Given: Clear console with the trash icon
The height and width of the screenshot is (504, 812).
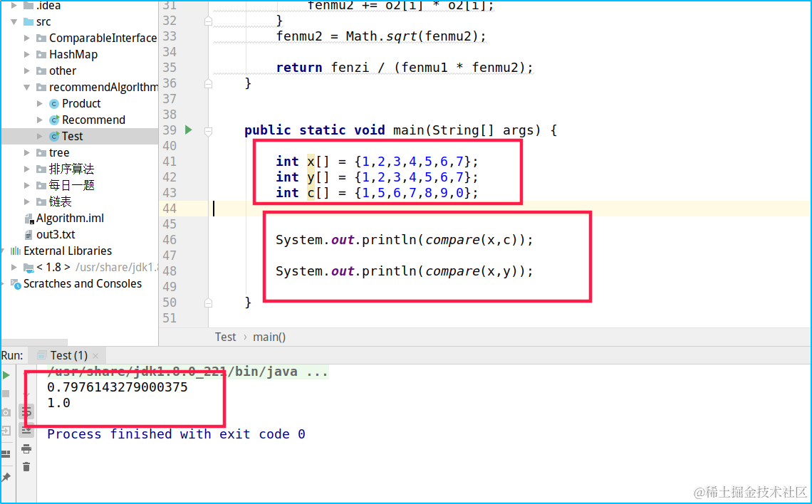Looking at the screenshot, I should click(26, 467).
